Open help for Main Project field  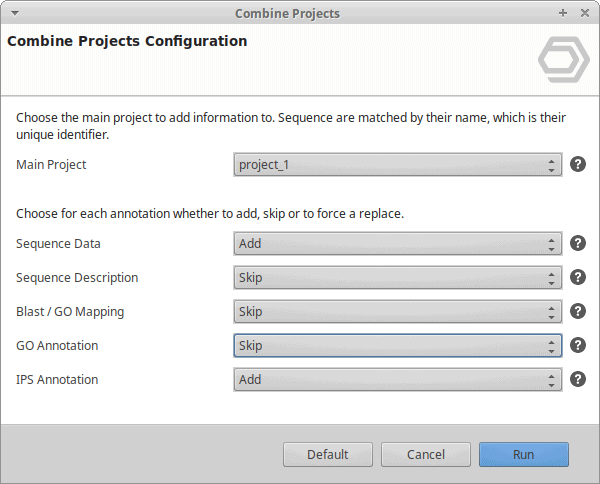pyautogui.click(x=578, y=165)
